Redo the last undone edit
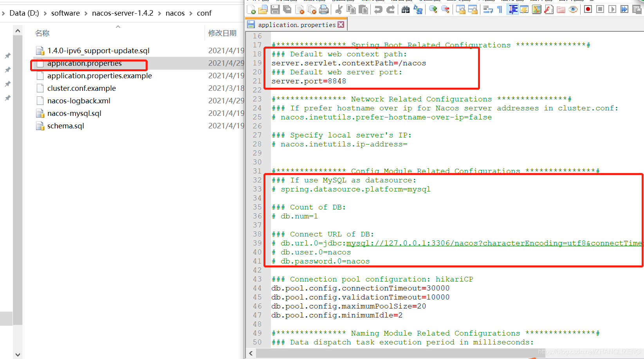 coord(390,9)
